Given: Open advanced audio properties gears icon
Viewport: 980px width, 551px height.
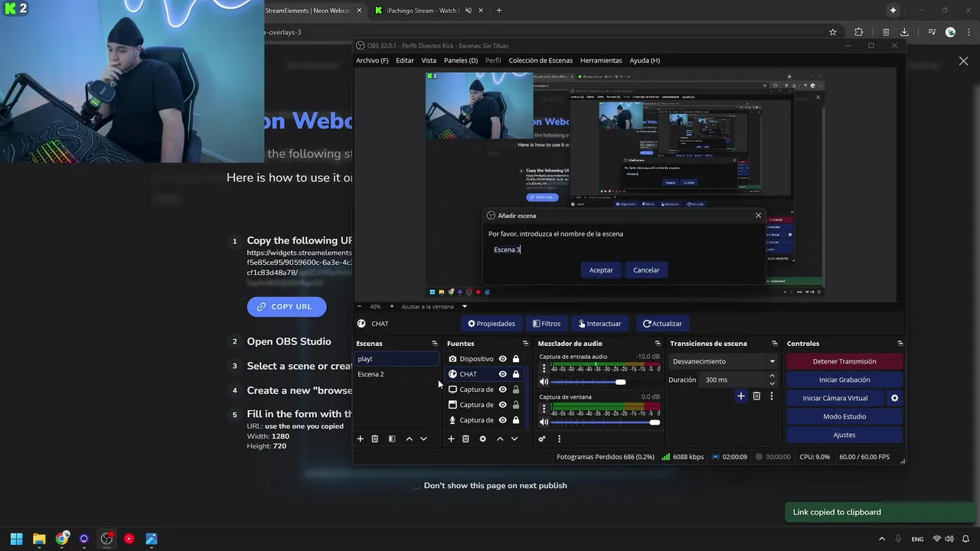Looking at the screenshot, I should [x=542, y=439].
